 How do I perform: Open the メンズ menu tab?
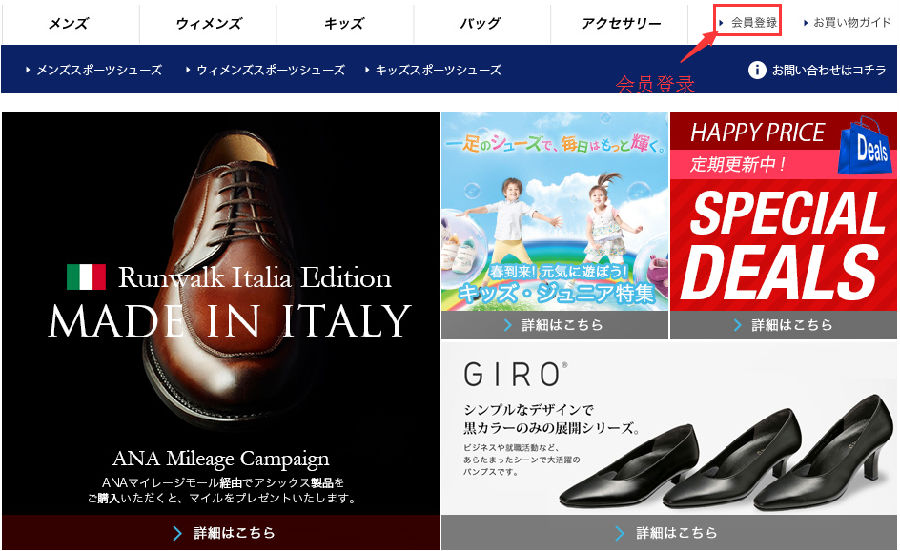pos(70,24)
